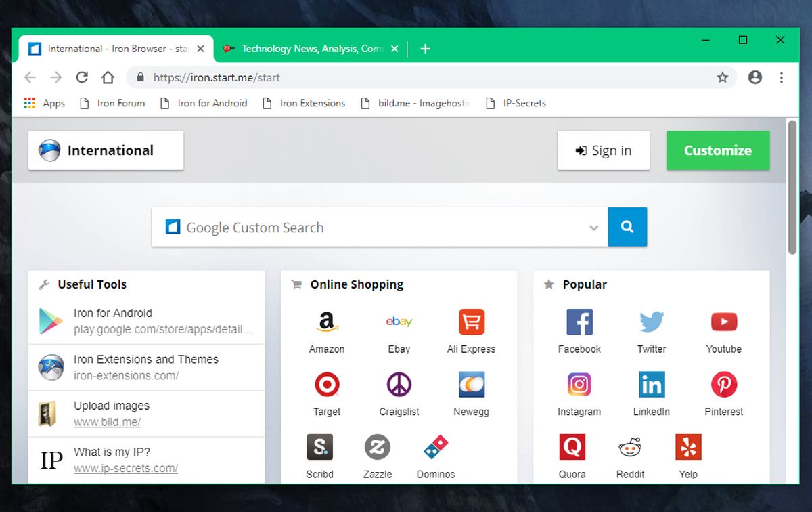Reload the page with the refresh icon
This screenshot has width=812, height=512.
pyautogui.click(x=82, y=77)
